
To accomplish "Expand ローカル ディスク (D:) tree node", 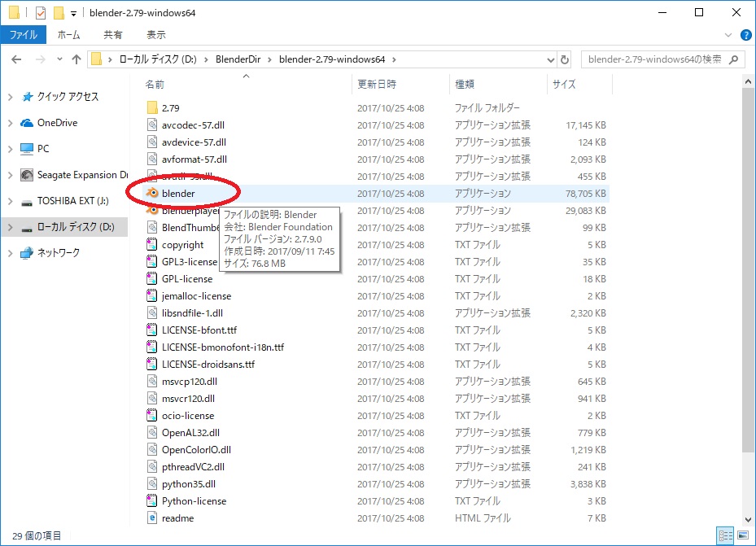I will coord(10,227).
